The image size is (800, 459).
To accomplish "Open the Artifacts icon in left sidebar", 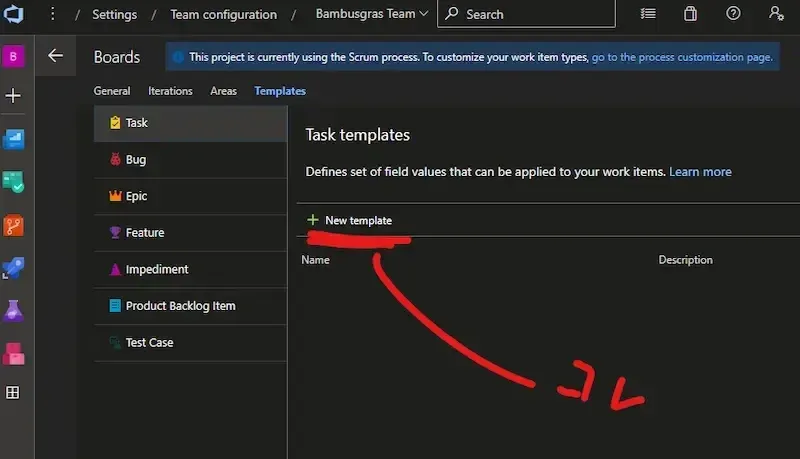I will (14, 353).
